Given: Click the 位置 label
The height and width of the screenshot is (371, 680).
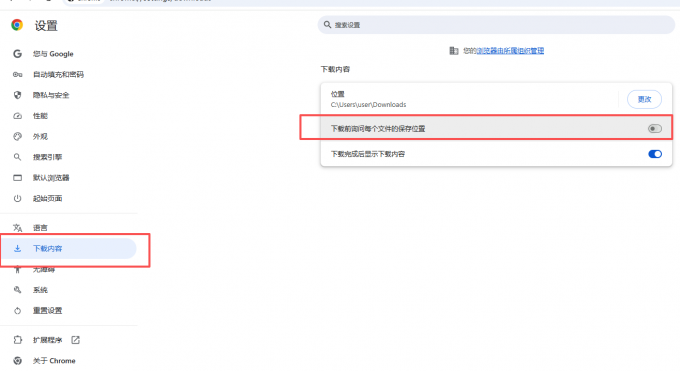Looking at the screenshot, I should pos(337,94).
